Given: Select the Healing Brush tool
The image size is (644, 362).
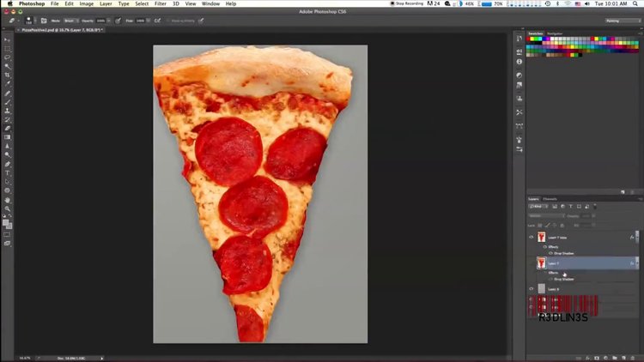Looking at the screenshot, I should (8, 94).
